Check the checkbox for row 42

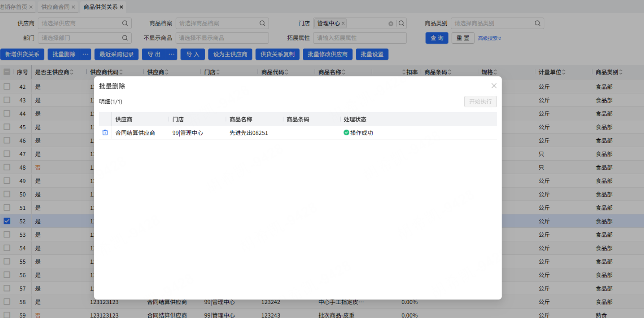7,86
